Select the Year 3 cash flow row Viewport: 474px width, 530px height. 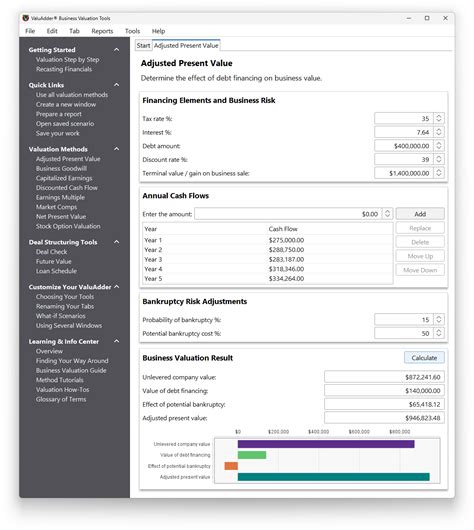(x=268, y=259)
